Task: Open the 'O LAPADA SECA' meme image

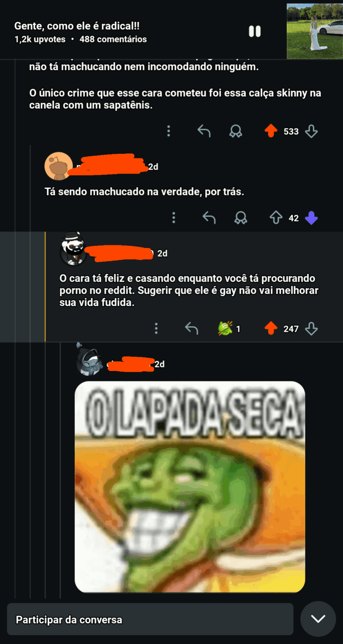Action: click(190, 487)
